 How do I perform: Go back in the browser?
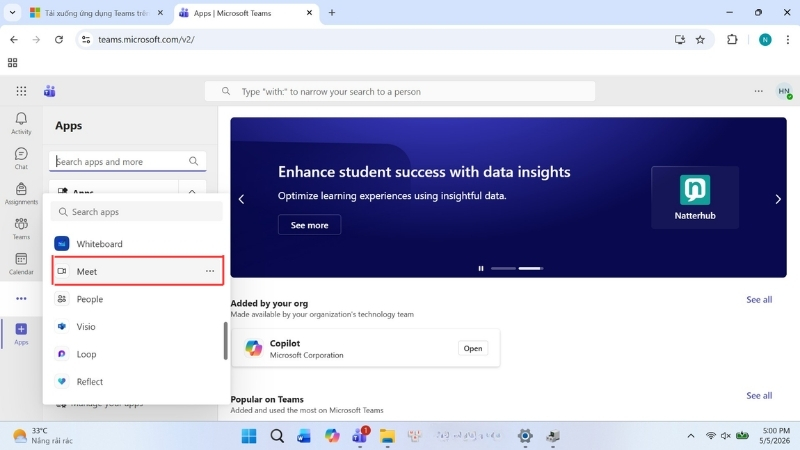tap(14, 39)
